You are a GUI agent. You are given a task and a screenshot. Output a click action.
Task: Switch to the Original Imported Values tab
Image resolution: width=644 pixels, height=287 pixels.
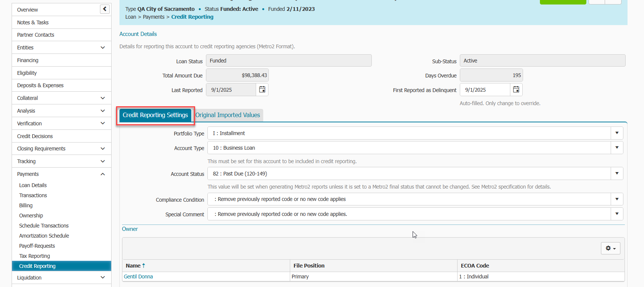tap(228, 115)
